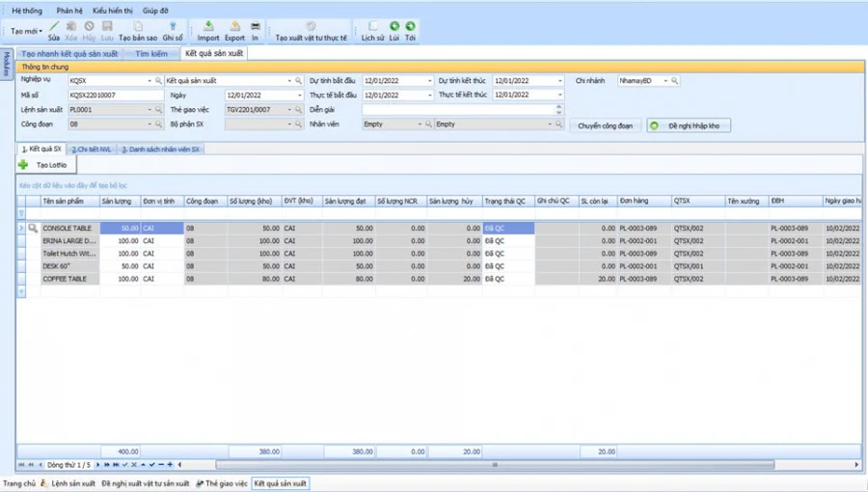This screenshot has height=492, width=868.
Task: Click search icon next to Công đoạn field
Action: [x=158, y=124]
